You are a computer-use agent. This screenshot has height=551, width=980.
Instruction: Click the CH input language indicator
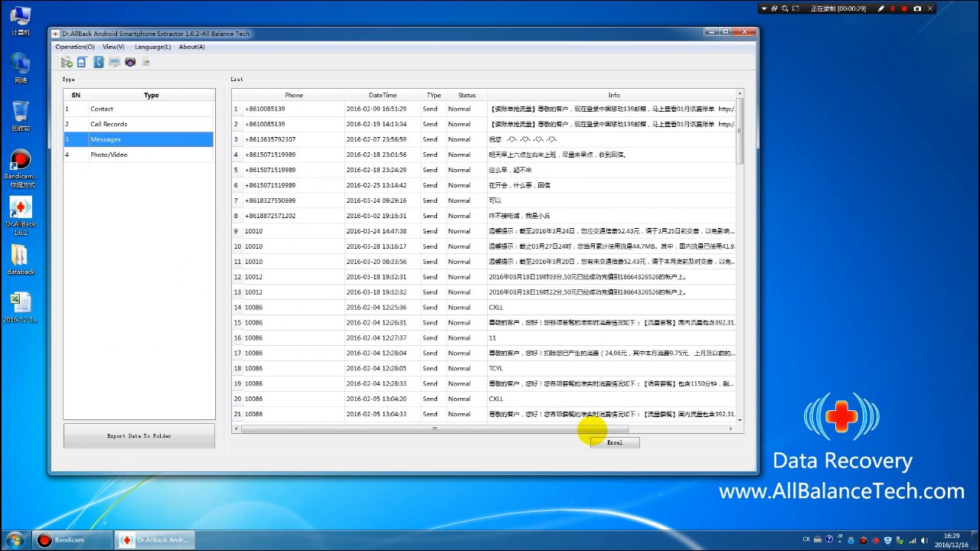tap(806, 540)
